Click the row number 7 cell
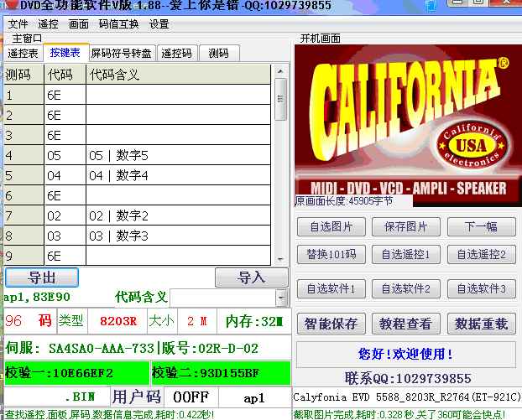This screenshot has width=522, height=420. click(23, 215)
